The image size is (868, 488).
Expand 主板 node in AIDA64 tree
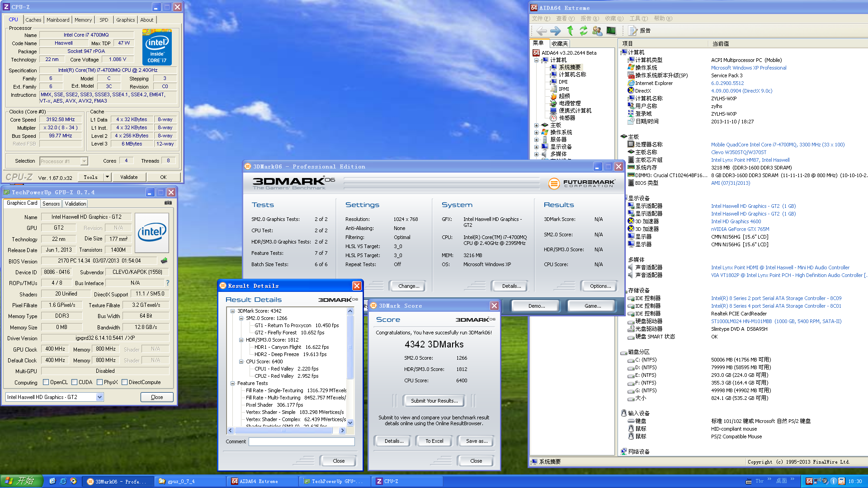(x=536, y=125)
